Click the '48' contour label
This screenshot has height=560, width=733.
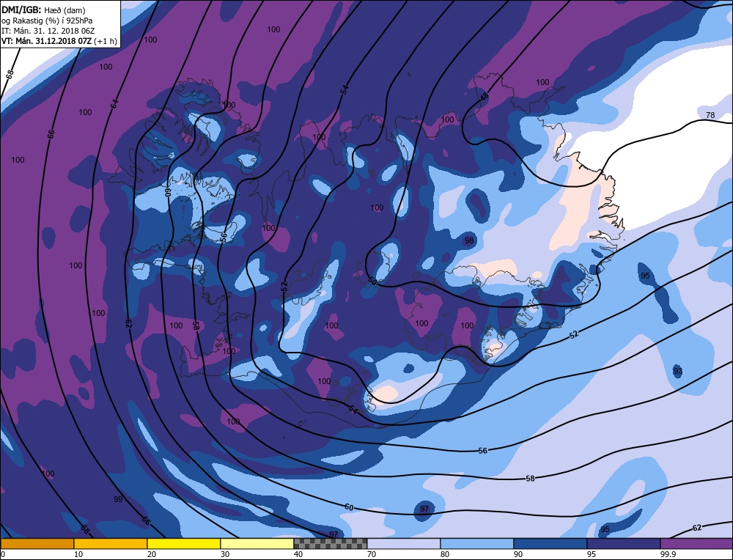click(x=485, y=97)
